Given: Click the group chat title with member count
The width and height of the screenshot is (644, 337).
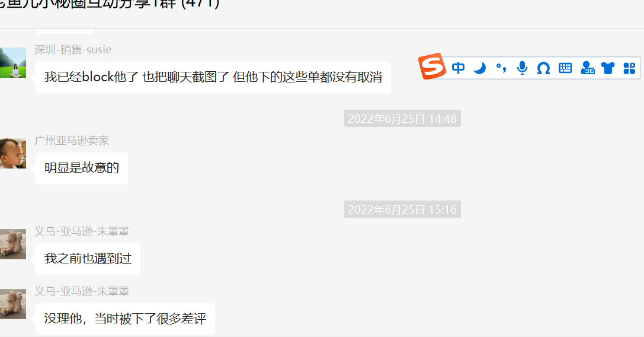Looking at the screenshot, I should pos(110,5).
